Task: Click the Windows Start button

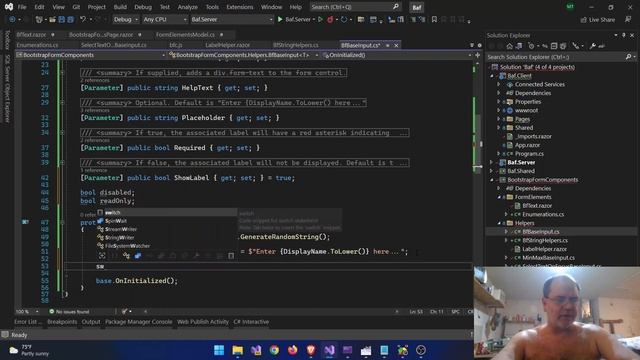Action: click(x=219, y=350)
